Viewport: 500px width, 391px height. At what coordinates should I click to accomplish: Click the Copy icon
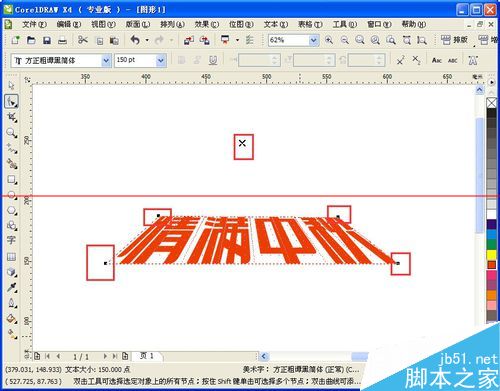[x=99, y=41]
